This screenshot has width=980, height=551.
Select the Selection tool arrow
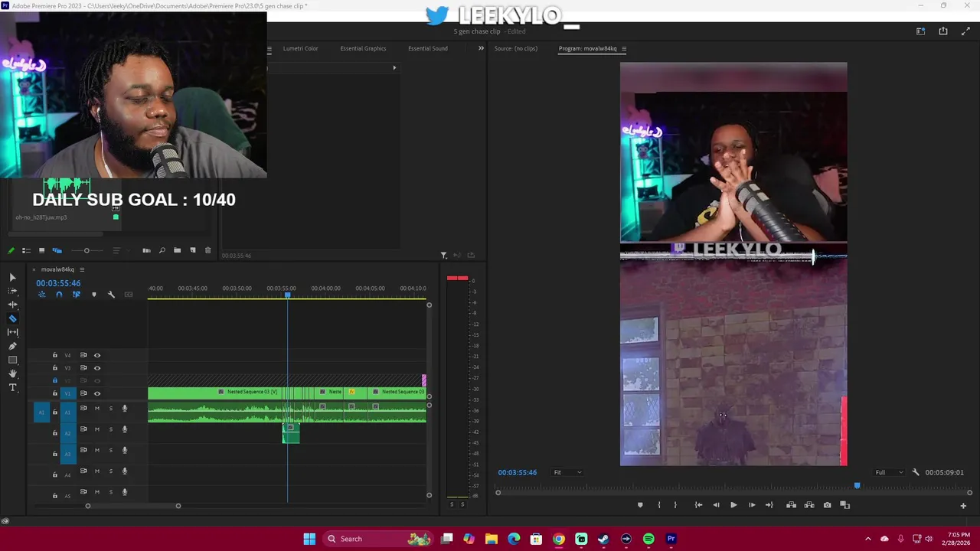tap(12, 277)
